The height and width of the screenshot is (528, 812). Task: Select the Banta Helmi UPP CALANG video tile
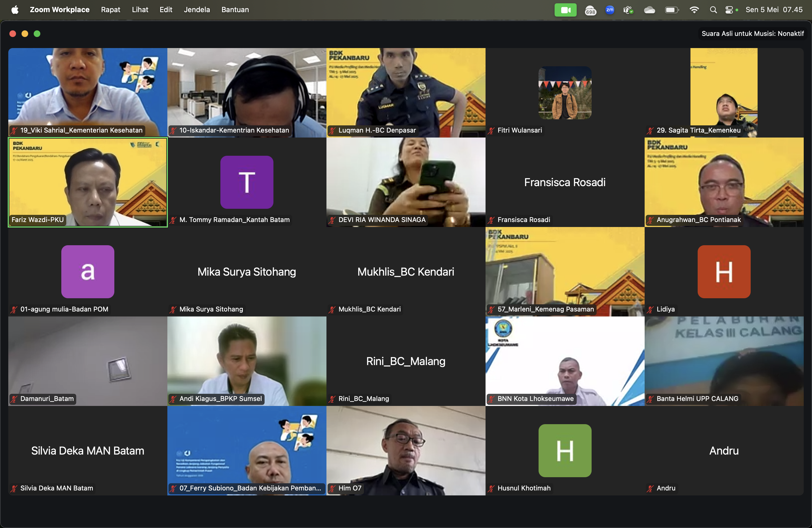(724, 361)
